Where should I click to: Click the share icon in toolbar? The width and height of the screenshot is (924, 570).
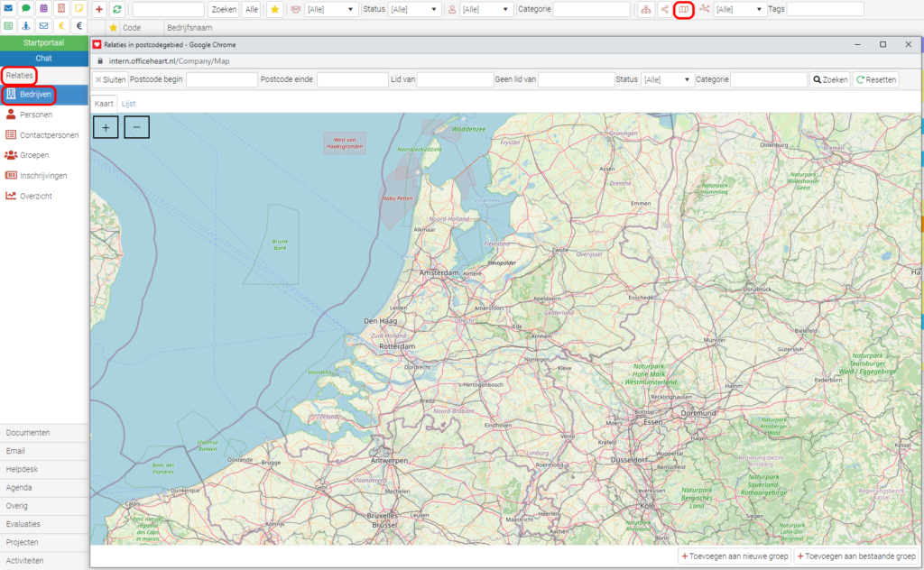pos(665,9)
